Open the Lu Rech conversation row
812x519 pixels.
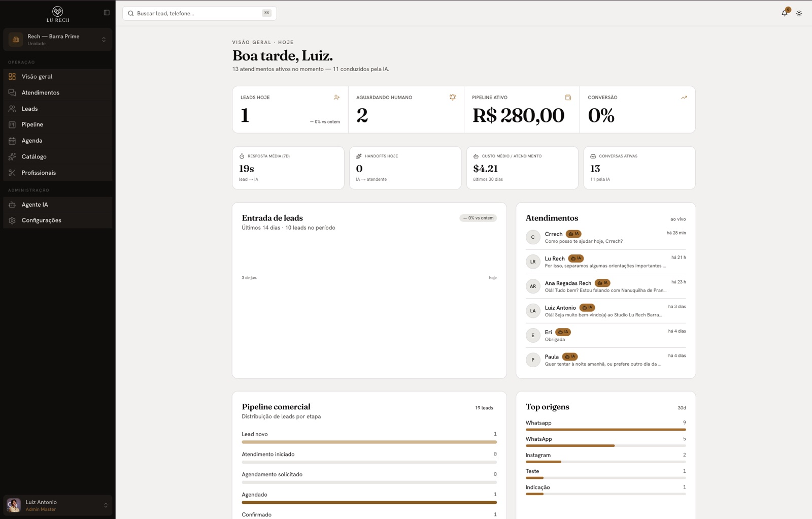[x=605, y=262]
